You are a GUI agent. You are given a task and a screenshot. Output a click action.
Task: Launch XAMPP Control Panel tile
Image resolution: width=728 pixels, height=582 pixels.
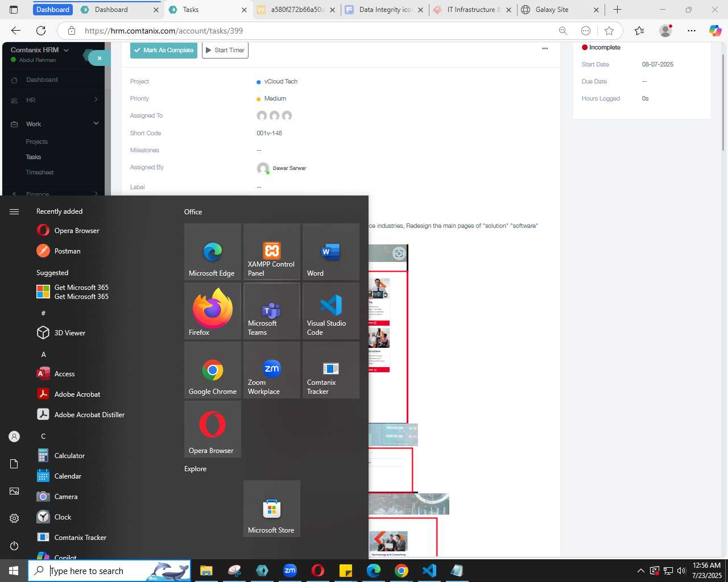point(272,252)
